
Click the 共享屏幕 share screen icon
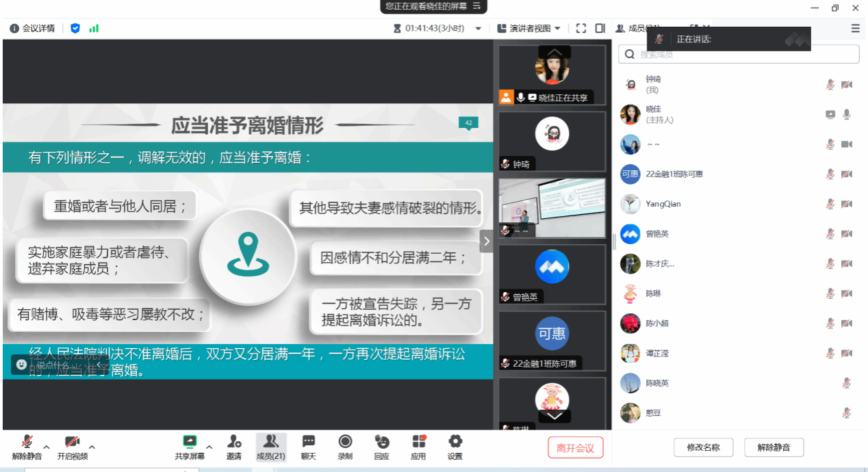tap(190, 442)
